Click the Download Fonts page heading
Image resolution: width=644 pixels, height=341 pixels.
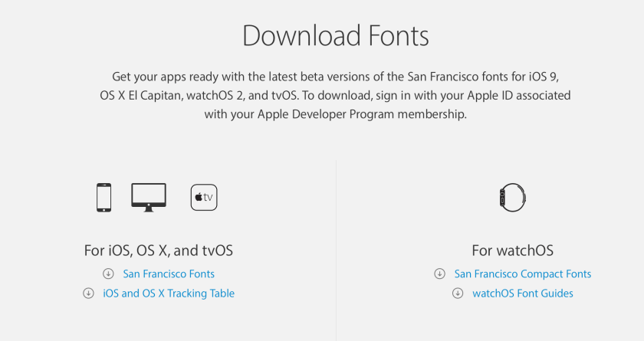click(335, 36)
